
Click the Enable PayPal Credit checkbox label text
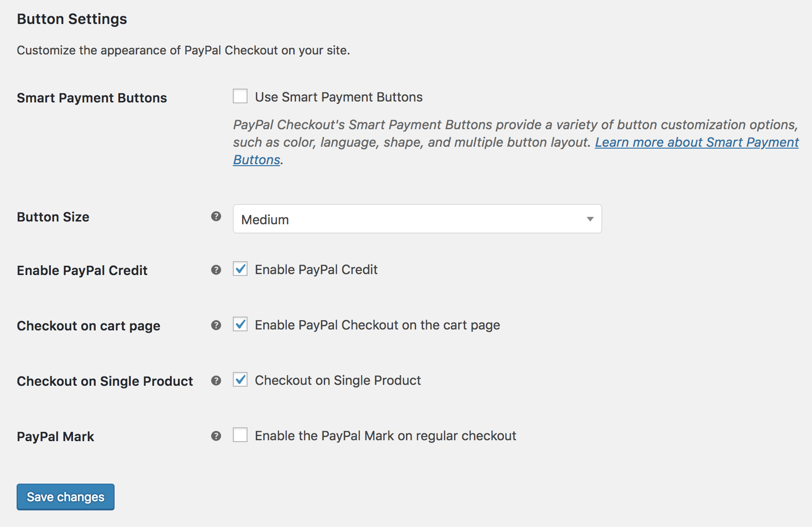point(316,269)
